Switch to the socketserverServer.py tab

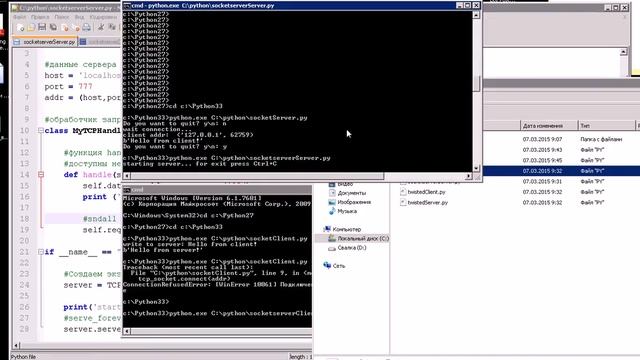click(x=45, y=42)
